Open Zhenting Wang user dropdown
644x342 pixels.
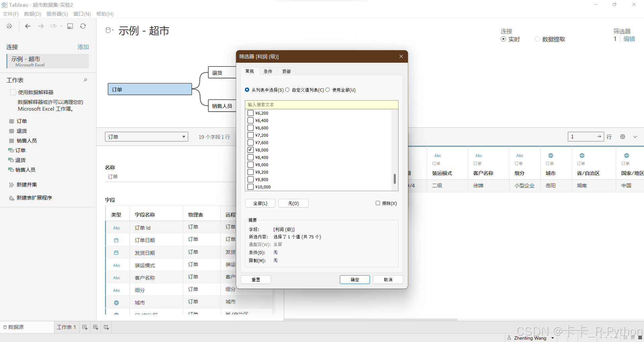pos(552,338)
